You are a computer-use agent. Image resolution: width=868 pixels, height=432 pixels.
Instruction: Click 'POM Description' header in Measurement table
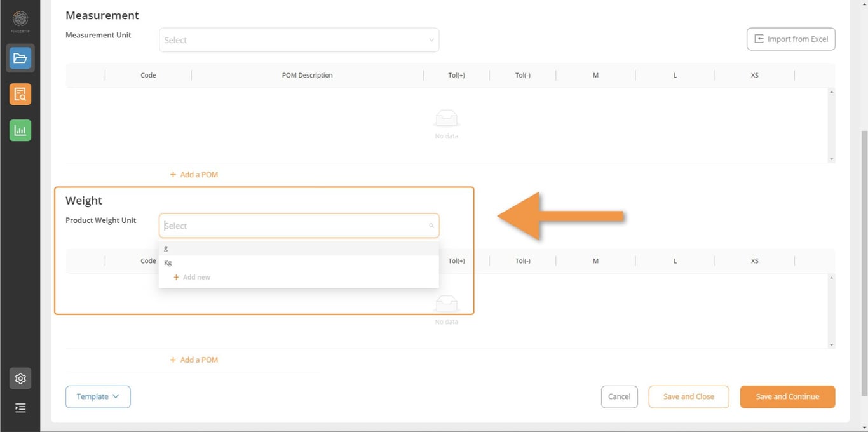point(308,75)
